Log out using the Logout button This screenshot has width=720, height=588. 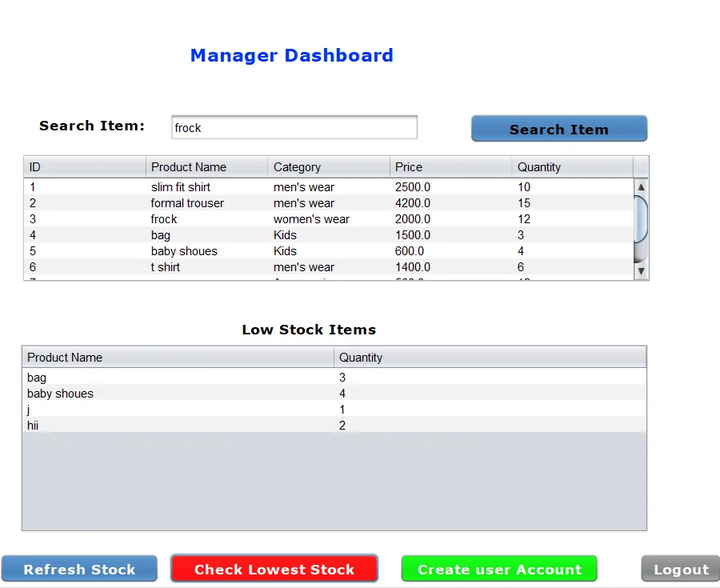pyautogui.click(x=681, y=569)
